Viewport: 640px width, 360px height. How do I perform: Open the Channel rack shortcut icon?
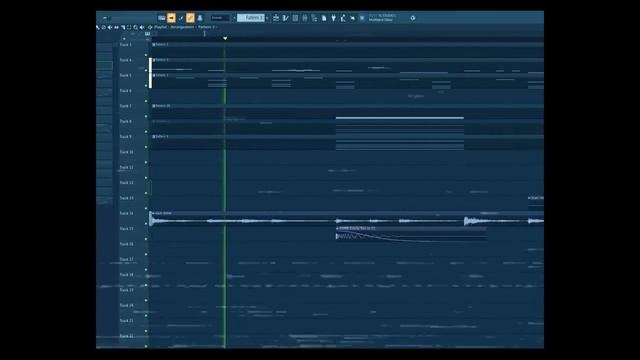tap(295, 18)
